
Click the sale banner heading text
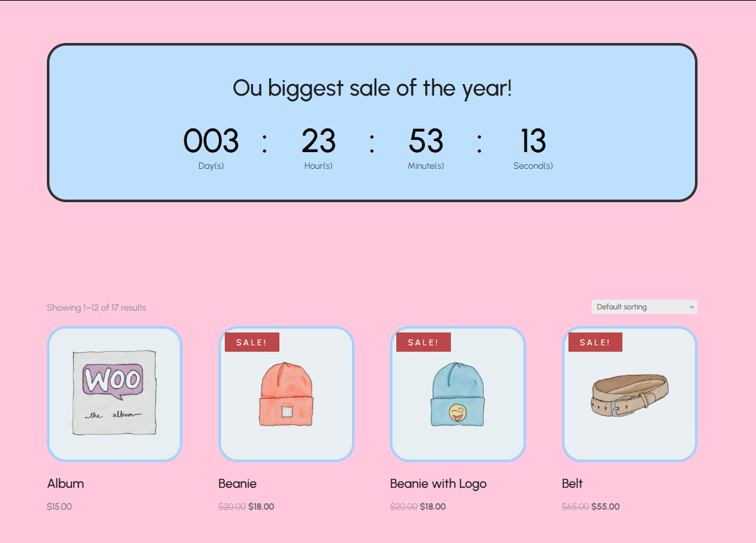point(372,88)
